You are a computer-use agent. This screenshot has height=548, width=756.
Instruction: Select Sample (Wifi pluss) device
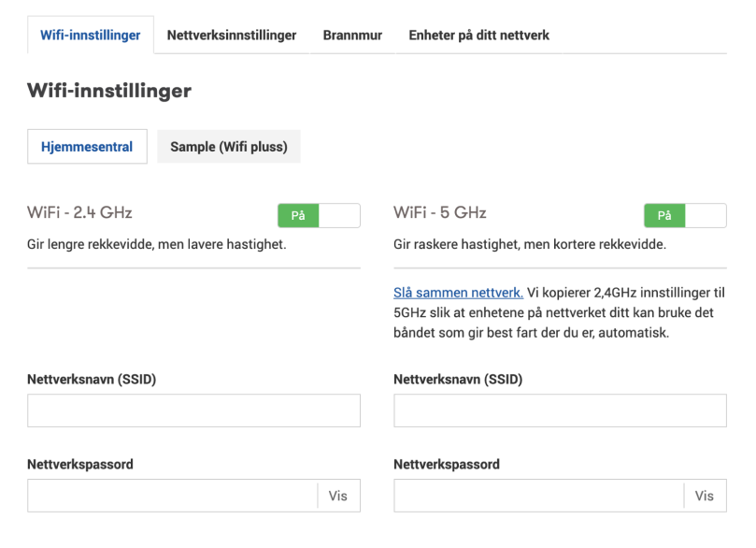tap(229, 147)
